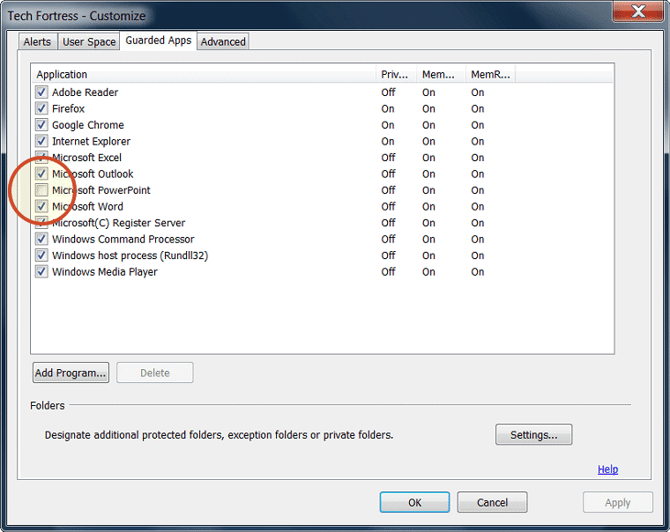Uncheck the Windows Command Processor checkbox
Viewport: 670px width, 532px height.
pos(41,239)
